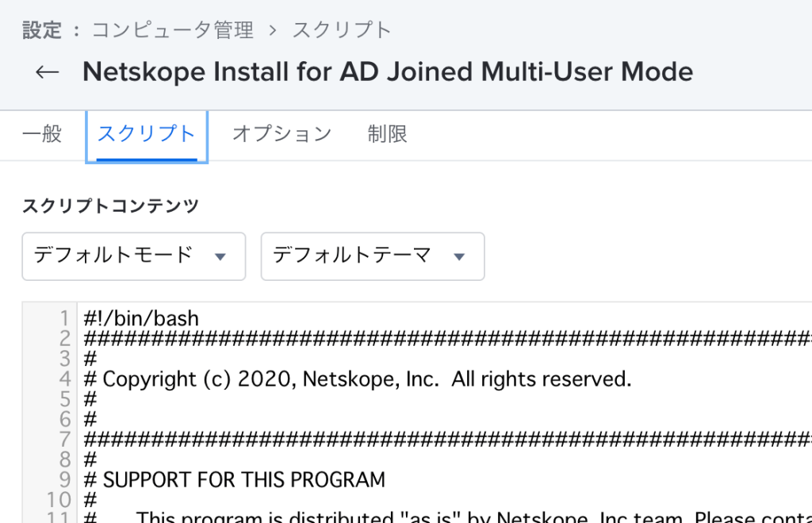Click line number 4 in gutter

pos(65,379)
